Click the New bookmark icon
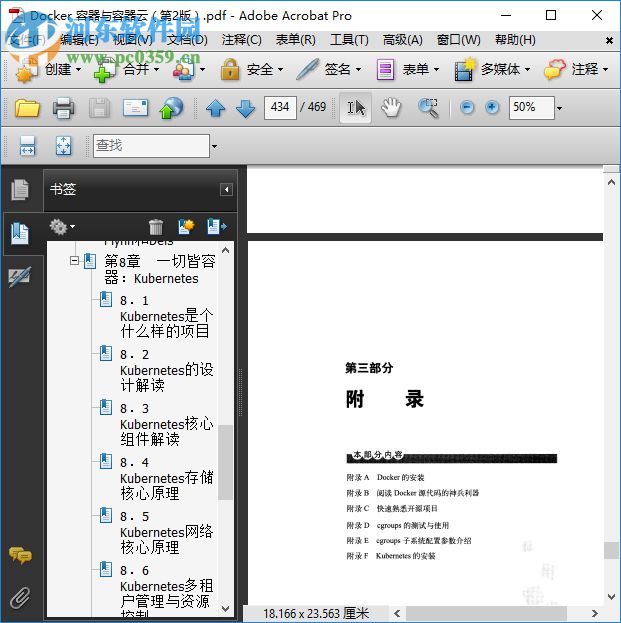 [x=186, y=226]
